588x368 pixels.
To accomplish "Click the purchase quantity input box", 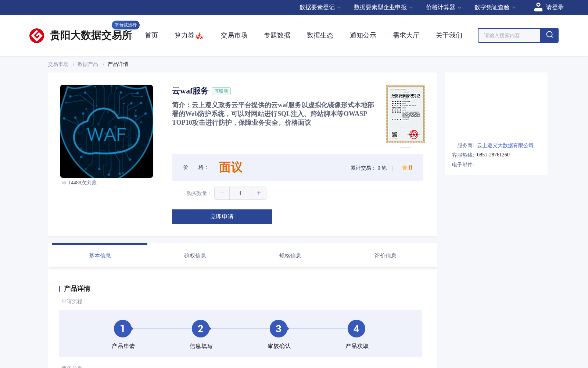I will point(240,193).
